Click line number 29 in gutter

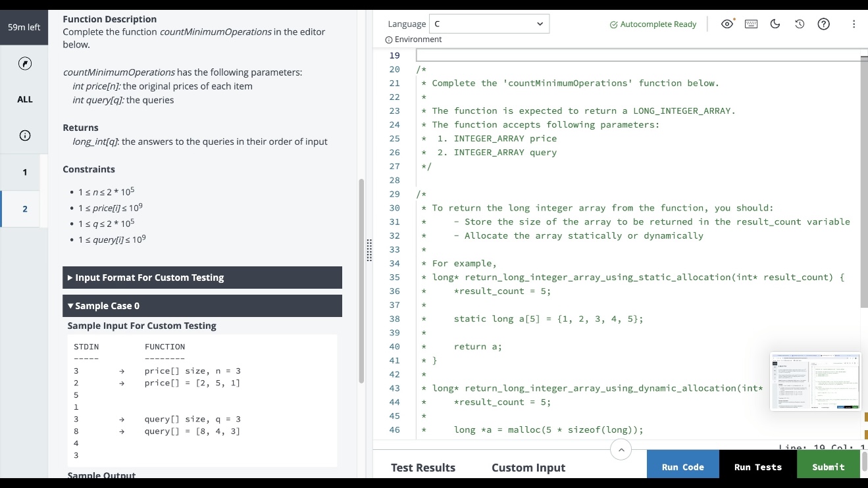394,194
